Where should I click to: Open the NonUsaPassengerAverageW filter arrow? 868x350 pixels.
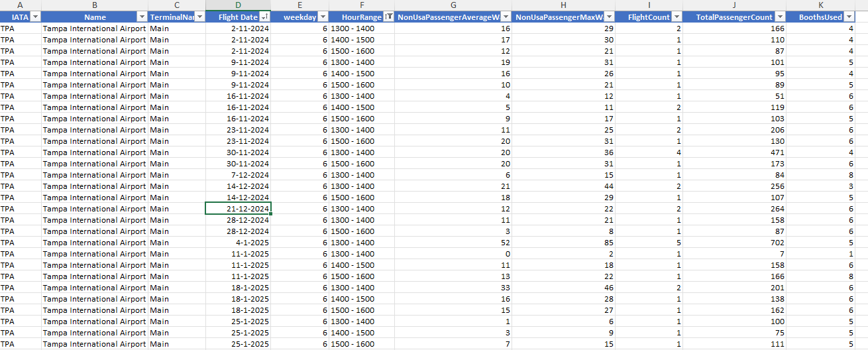(506, 17)
